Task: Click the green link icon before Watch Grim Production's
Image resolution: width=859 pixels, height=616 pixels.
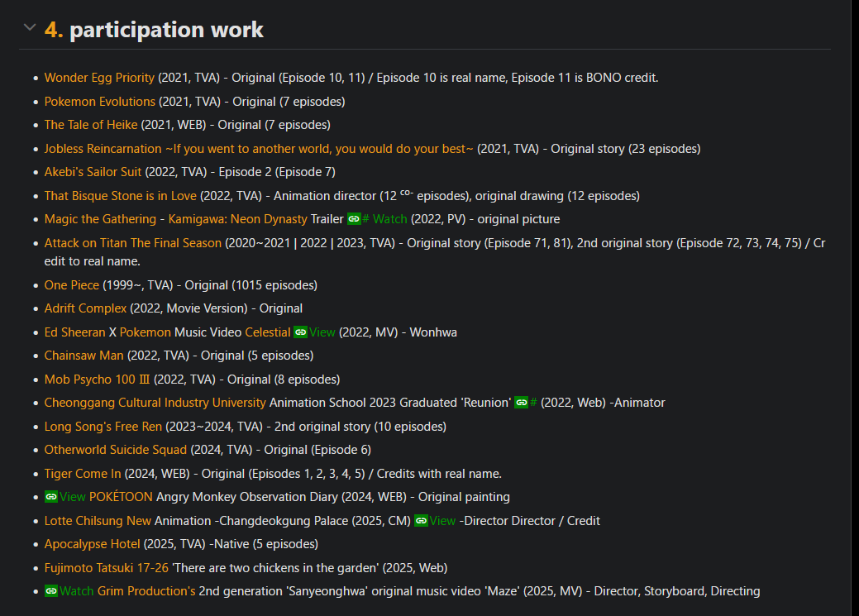Action: coord(51,591)
